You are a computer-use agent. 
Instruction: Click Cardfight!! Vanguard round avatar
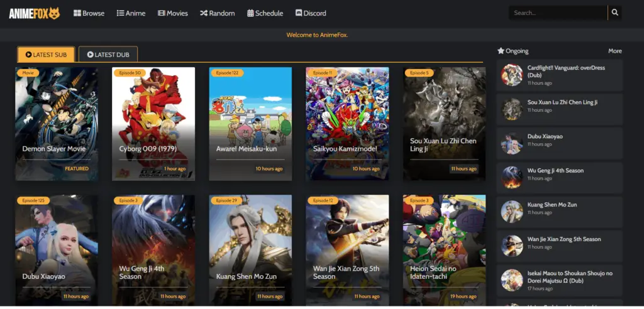point(512,75)
